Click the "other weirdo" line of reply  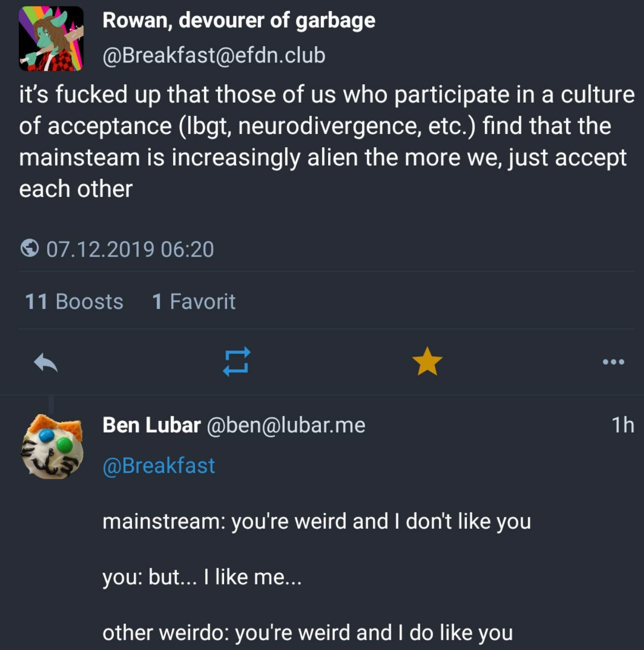pyautogui.click(x=307, y=633)
